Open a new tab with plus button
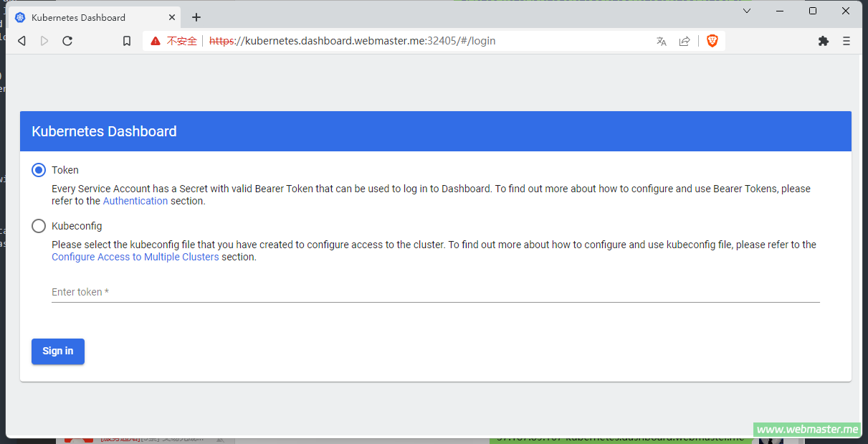The height and width of the screenshot is (444, 868). pyautogui.click(x=196, y=17)
